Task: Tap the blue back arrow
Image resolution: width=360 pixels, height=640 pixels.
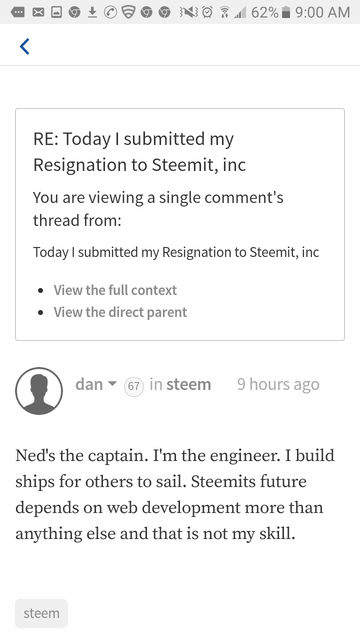Action: pos(24,46)
